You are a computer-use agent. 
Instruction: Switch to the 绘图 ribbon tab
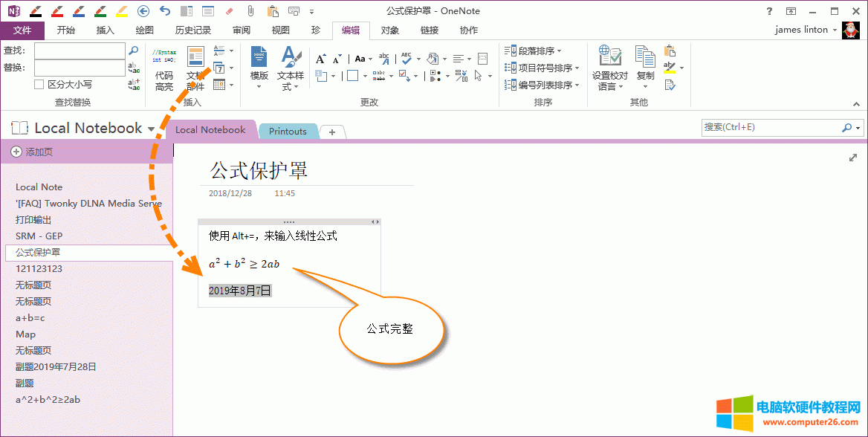(144, 30)
